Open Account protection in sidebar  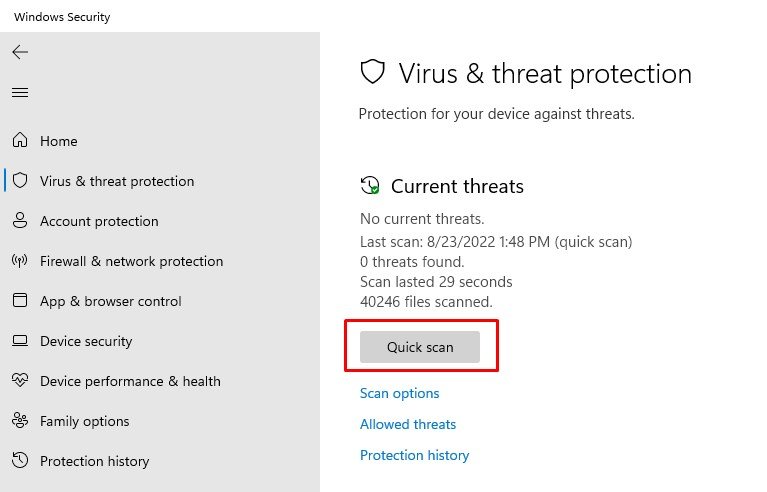coord(99,222)
